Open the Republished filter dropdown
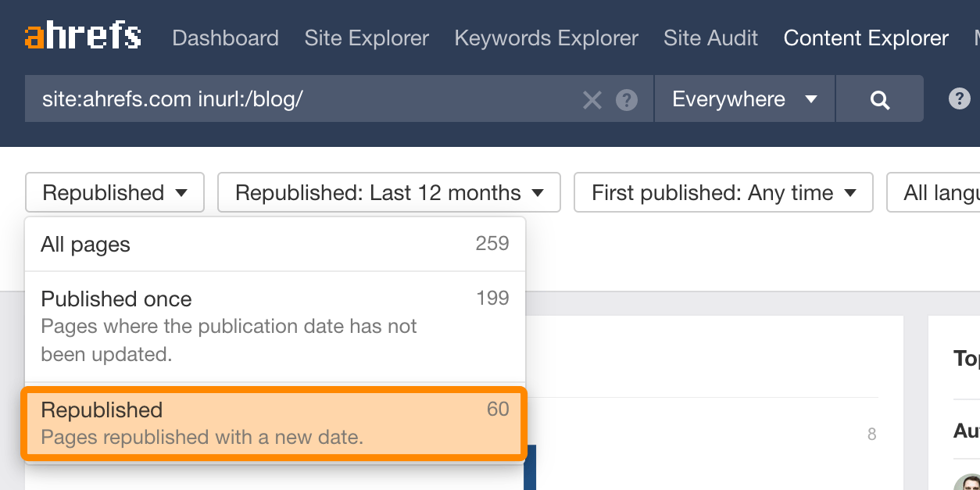 click(115, 193)
